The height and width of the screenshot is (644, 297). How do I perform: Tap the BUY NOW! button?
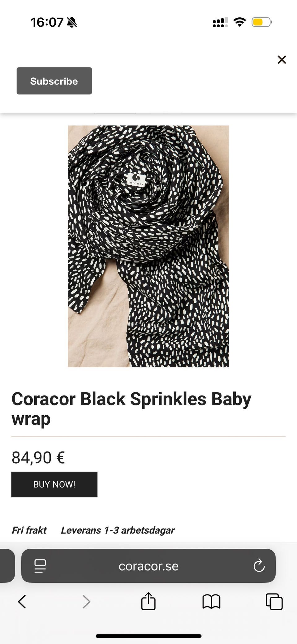(54, 484)
